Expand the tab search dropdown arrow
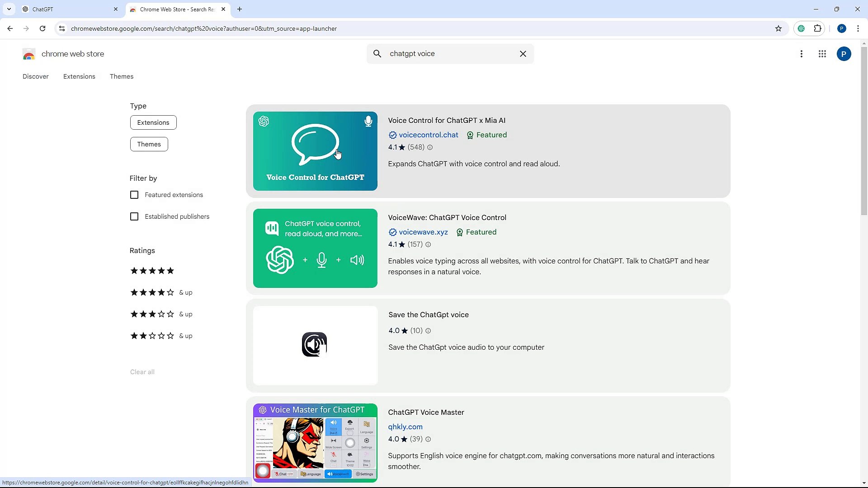 click(x=9, y=9)
